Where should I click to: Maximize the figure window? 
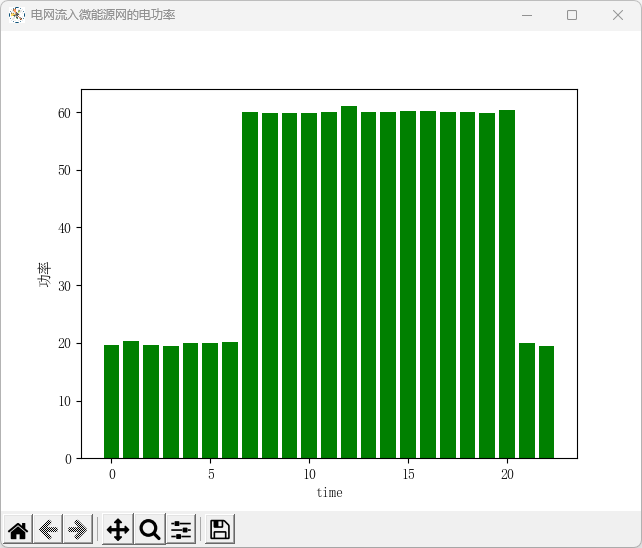pyautogui.click(x=572, y=15)
